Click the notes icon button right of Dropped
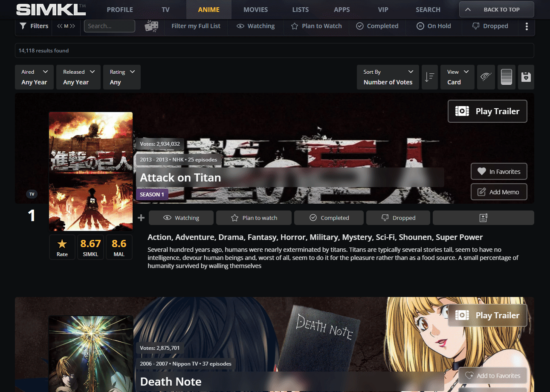The width and height of the screenshot is (550, 392). (x=483, y=218)
